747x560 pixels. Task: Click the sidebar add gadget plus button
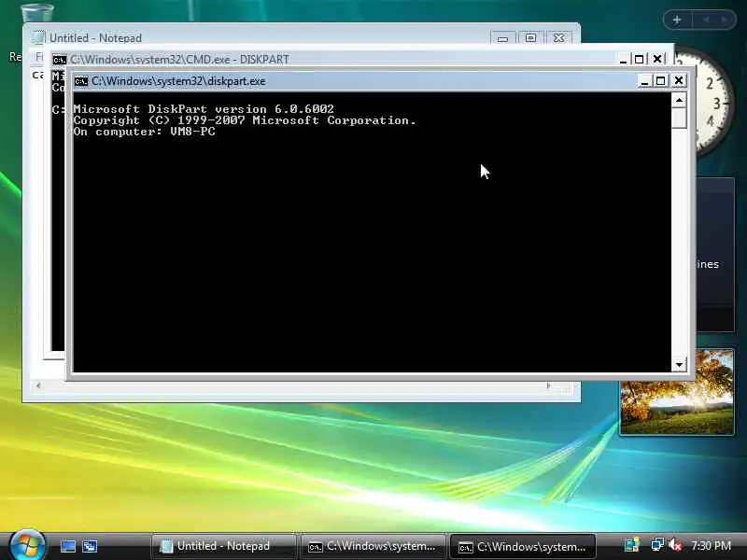(677, 20)
